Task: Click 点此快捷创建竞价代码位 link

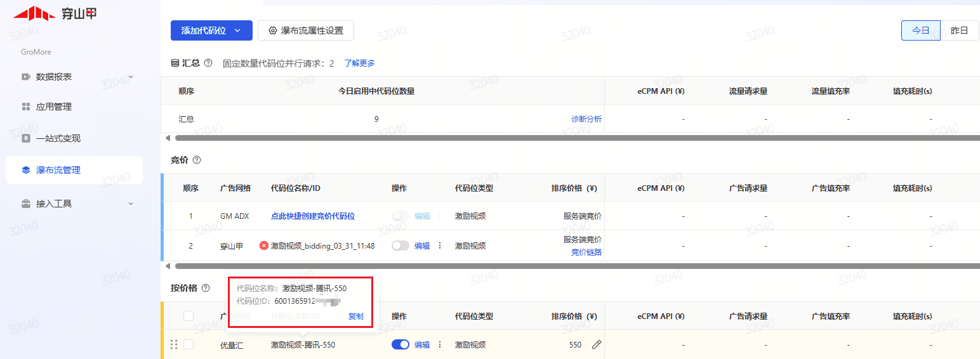Action: (x=313, y=216)
